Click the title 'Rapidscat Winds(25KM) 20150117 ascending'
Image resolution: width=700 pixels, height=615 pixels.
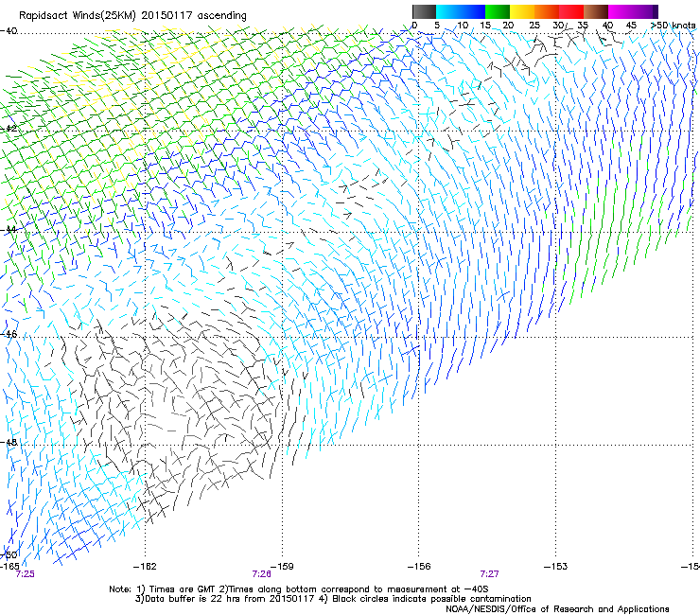(x=132, y=16)
